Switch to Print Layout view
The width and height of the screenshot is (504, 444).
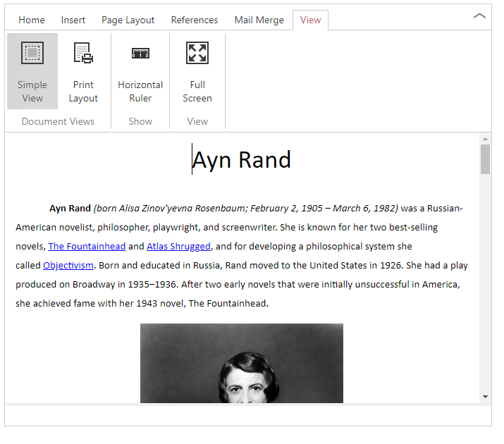tap(83, 71)
